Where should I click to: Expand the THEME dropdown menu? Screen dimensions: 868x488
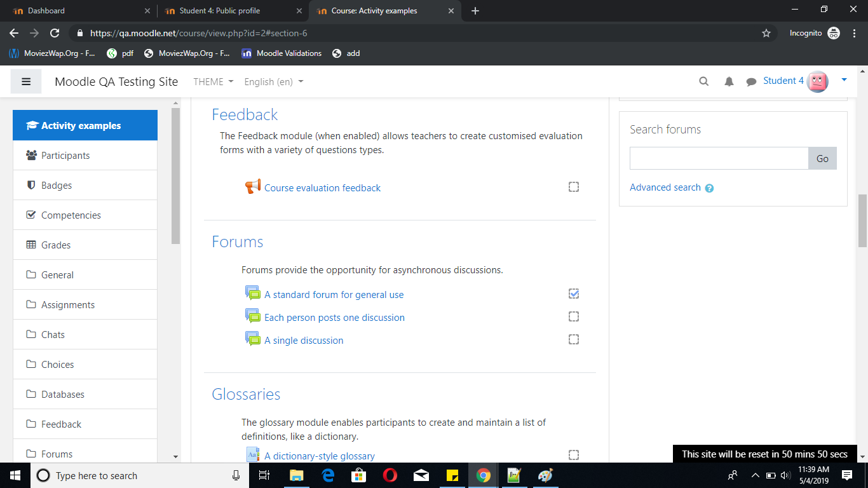click(x=214, y=82)
